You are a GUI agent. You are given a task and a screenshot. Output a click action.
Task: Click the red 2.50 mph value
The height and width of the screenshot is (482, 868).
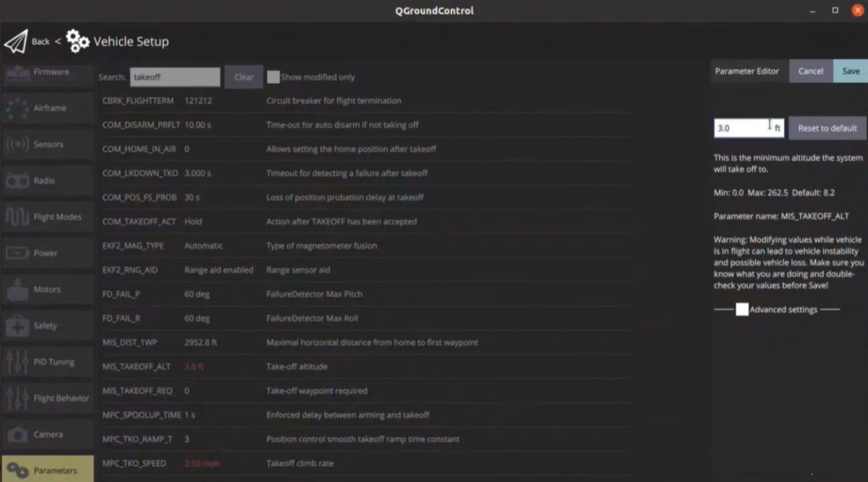[x=202, y=463]
